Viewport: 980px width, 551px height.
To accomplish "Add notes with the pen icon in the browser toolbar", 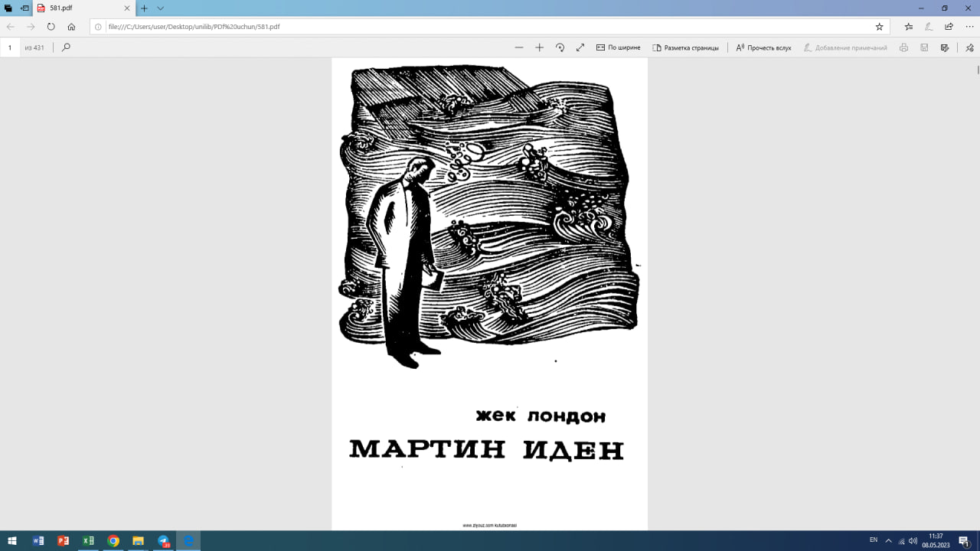I will [x=929, y=26].
